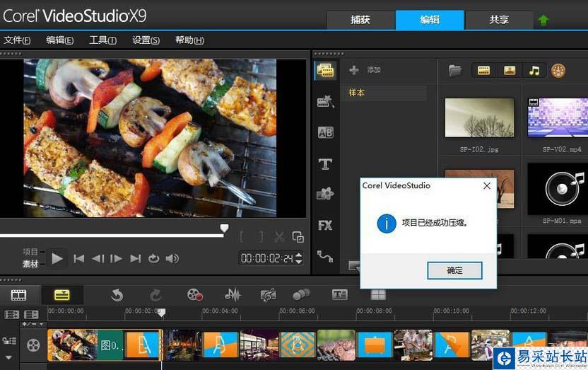Click the timeline playhead marker

(161, 312)
